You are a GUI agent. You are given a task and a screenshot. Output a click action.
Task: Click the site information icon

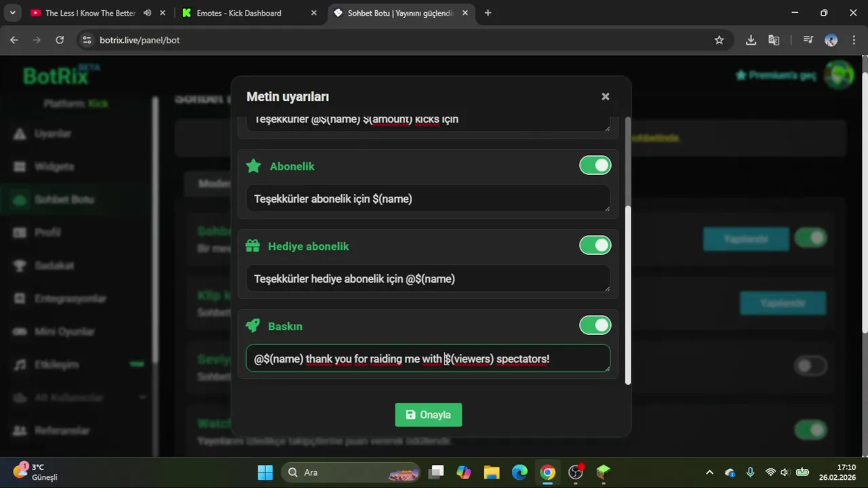click(86, 40)
